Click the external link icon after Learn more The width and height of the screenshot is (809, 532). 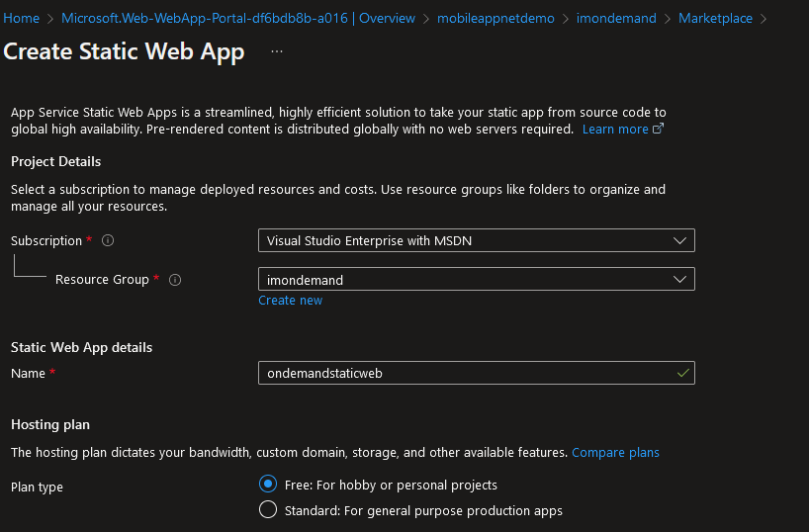point(658,129)
